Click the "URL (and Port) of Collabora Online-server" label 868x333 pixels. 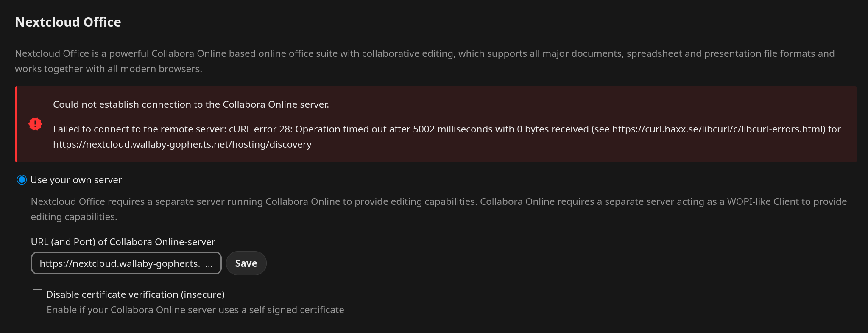coord(123,242)
